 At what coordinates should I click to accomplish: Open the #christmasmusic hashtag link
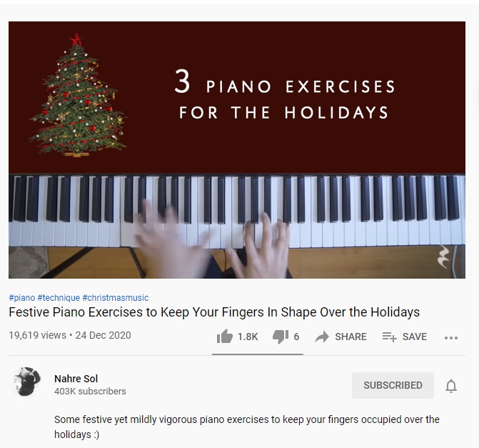pyautogui.click(x=116, y=297)
